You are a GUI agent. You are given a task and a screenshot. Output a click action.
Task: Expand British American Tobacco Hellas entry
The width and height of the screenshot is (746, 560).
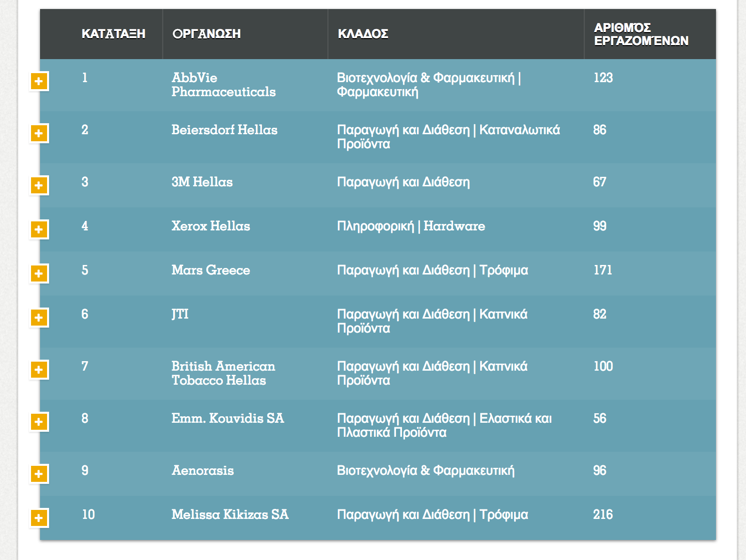coord(39,370)
